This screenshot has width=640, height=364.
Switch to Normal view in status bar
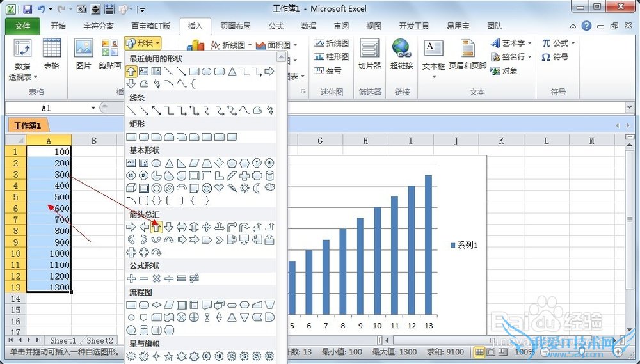tap(479, 352)
